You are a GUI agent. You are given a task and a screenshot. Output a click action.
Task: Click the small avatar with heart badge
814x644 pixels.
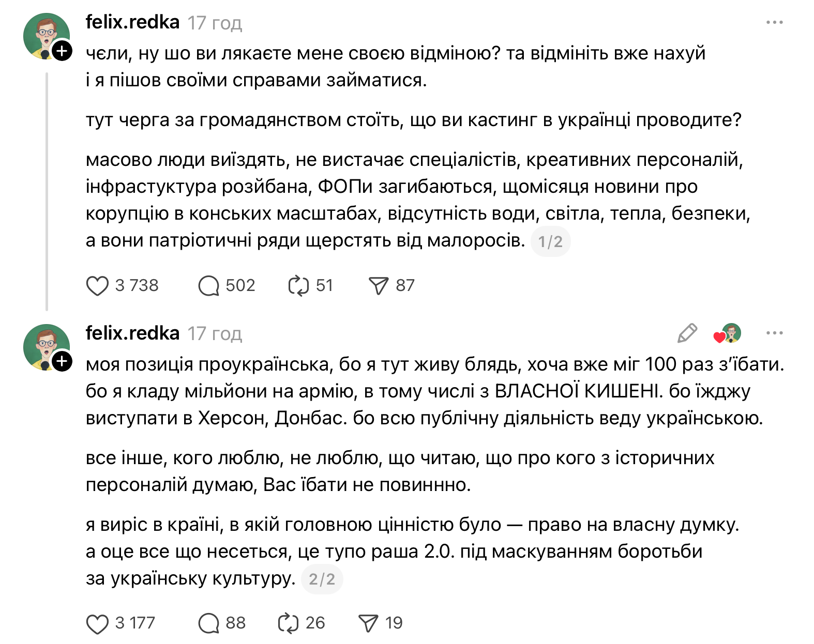728,333
